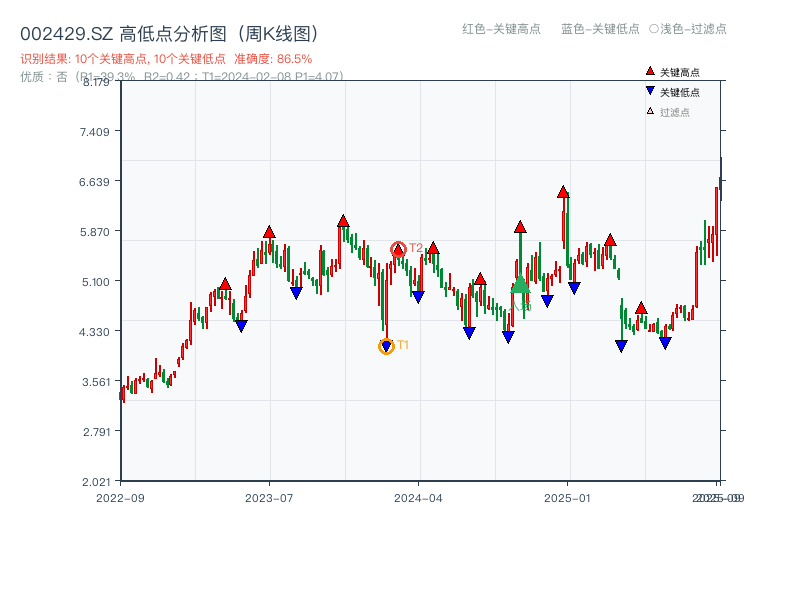Click the red key-high triangle above the 2023-07 tick

click(x=269, y=232)
